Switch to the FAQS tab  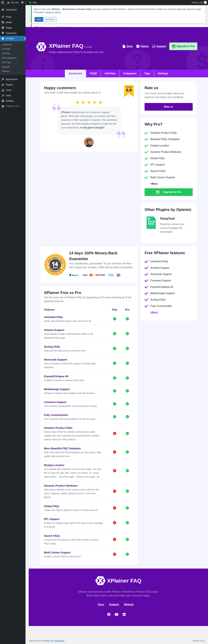[93, 74]
